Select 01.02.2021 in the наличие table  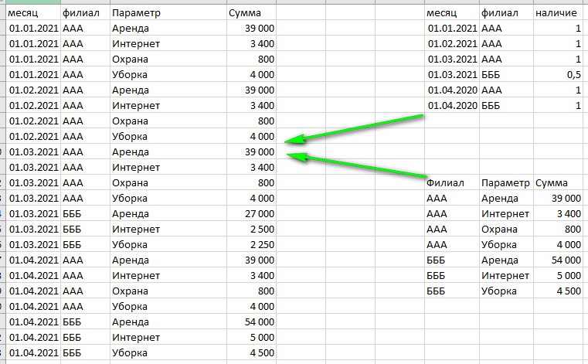pos(452,44)
